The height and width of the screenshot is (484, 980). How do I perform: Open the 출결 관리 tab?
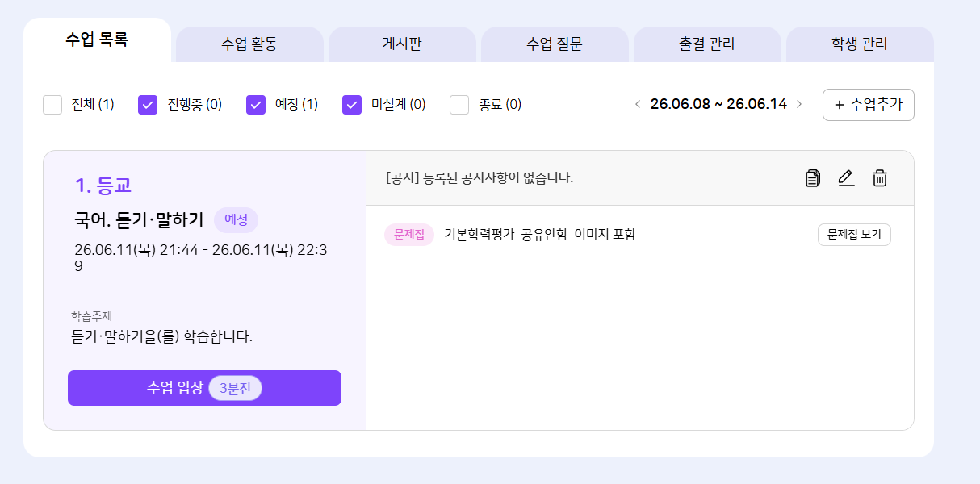(x=707, y=44)
